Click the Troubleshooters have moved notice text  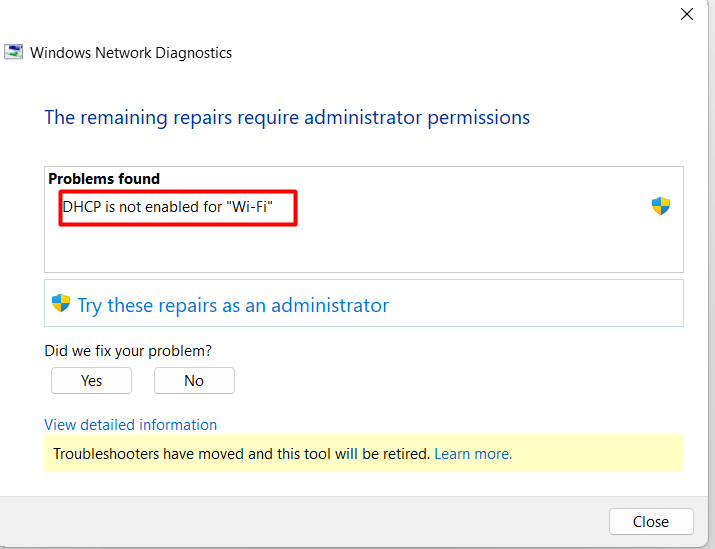click(242, 454)
